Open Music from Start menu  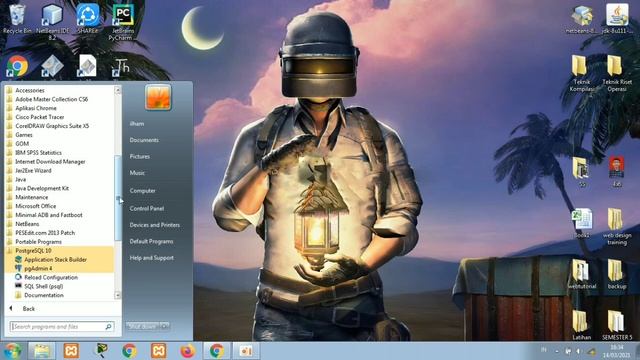coord(137,173)
